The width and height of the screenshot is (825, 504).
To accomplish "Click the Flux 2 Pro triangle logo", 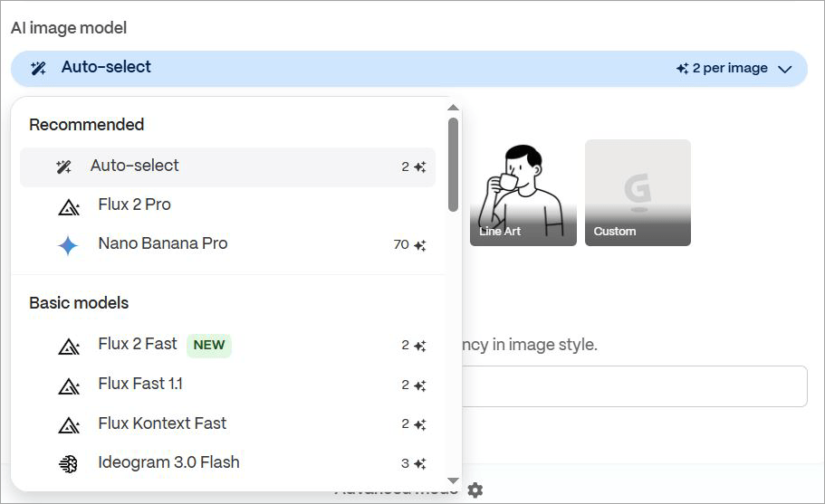I will tap(69, 207).
